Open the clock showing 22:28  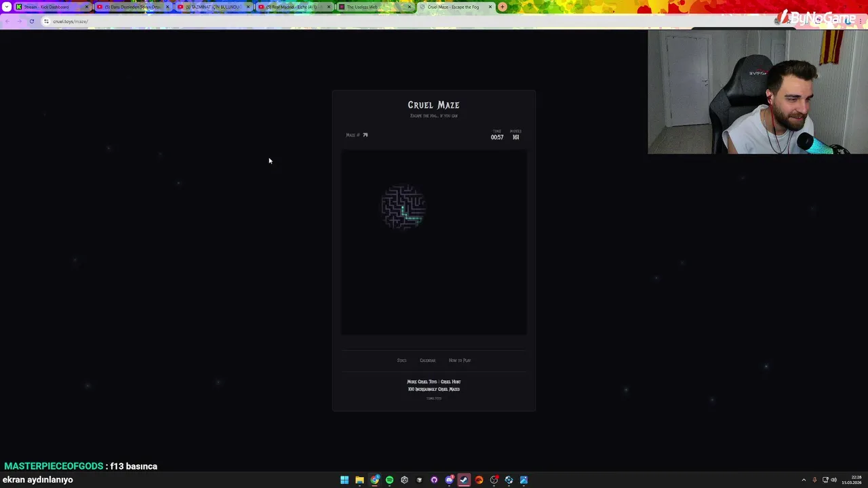click(852, 480)
